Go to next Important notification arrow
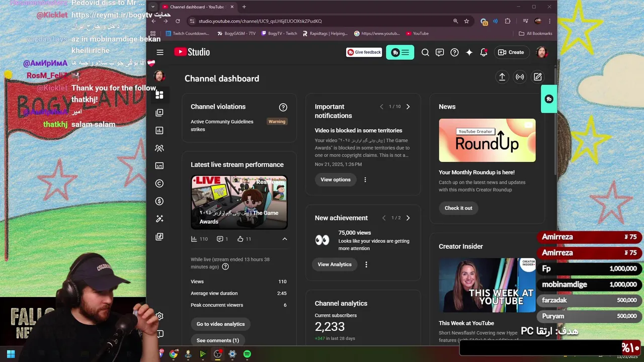 click(x=408, y=107)
